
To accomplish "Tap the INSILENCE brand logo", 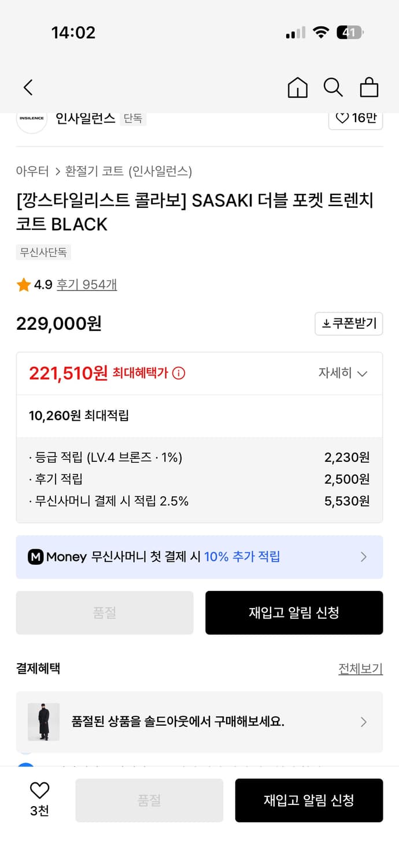I will click(32, 119).
